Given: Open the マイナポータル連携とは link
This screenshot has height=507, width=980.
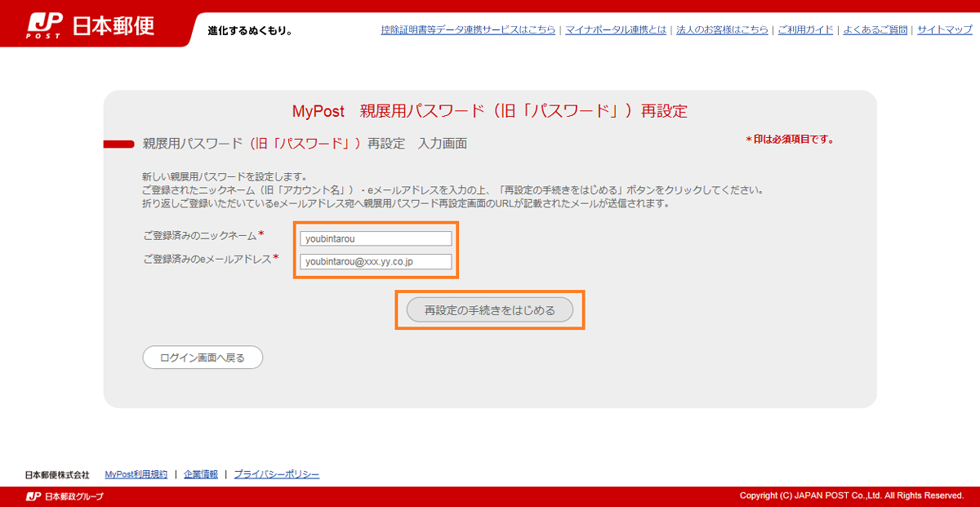Looking at the screenshot, I should click(x=616, y=30).
